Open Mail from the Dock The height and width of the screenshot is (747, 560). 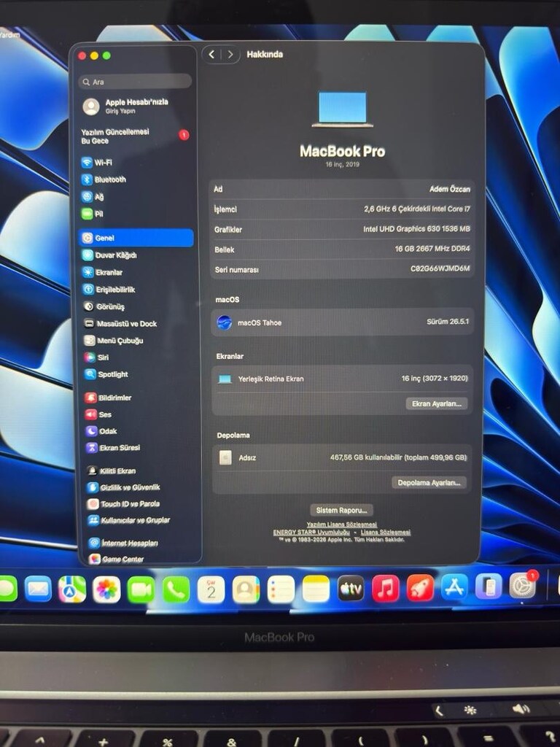point(38,589)
